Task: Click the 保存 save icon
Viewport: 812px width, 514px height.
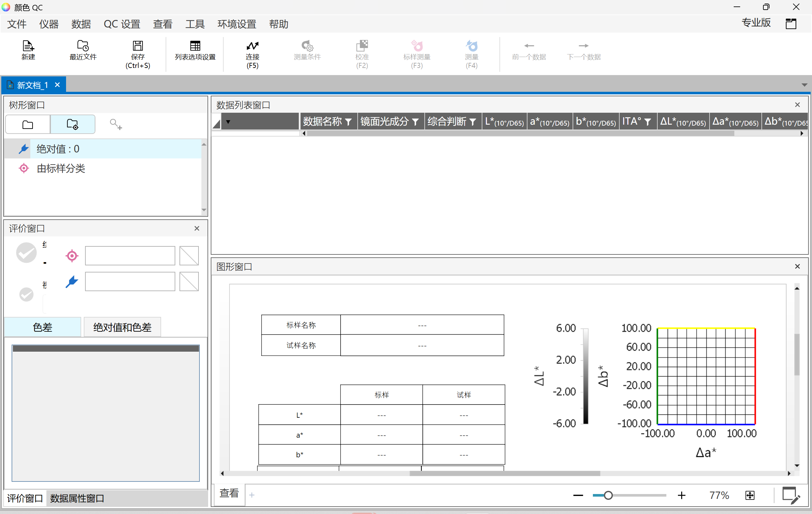Action: (x=138, y=45)
